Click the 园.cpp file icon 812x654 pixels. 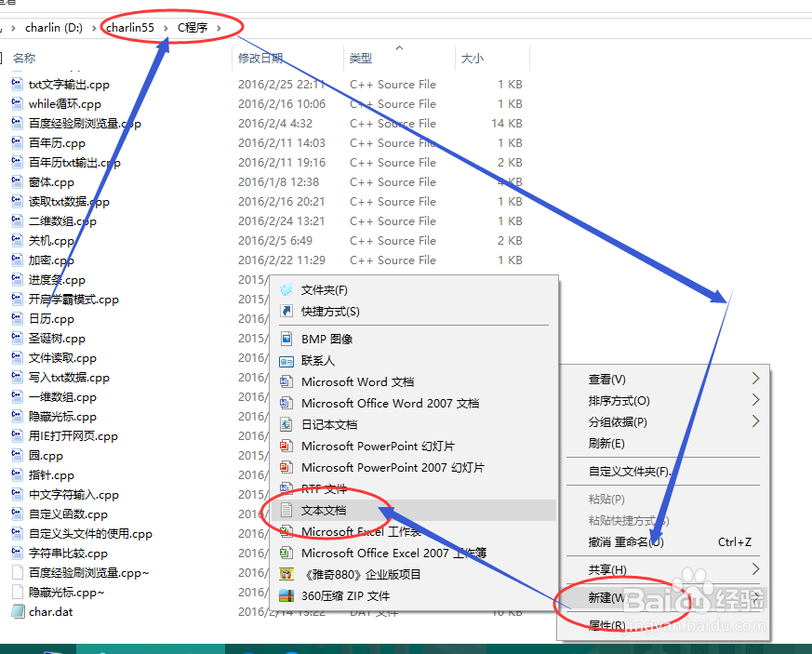coord(17,455)
